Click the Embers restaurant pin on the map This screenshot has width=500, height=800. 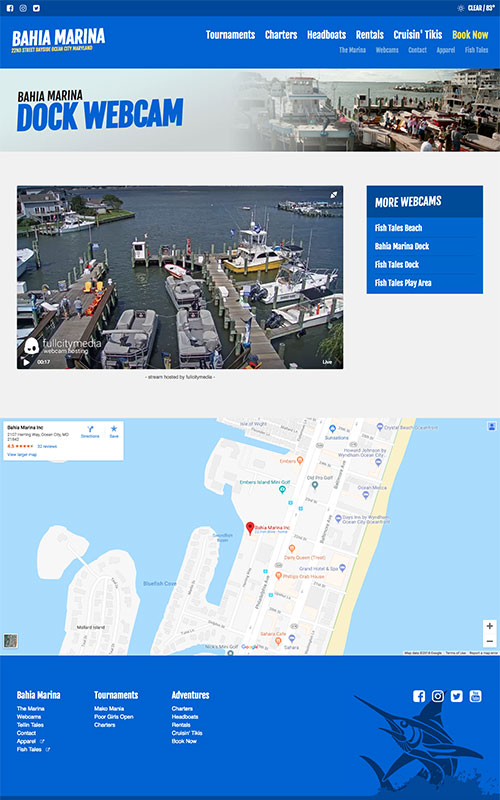(x=300, y=460)
